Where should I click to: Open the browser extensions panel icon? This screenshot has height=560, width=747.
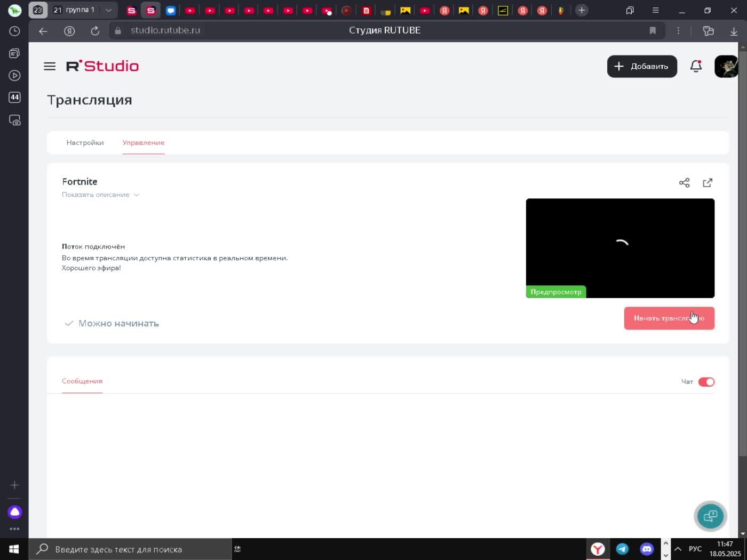pos(708,31)
